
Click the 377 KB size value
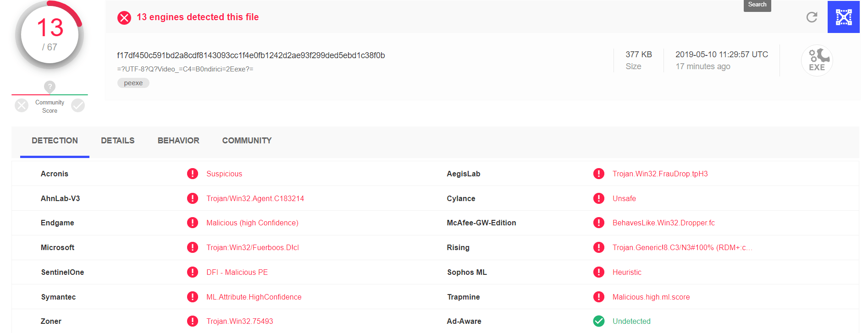click(x=639, y=55)
